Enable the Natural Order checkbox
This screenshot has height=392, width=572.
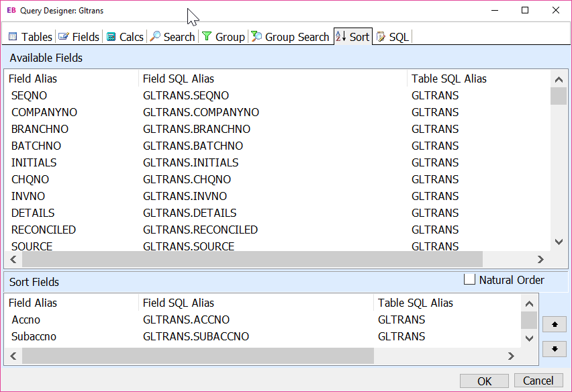coord(470,280)
